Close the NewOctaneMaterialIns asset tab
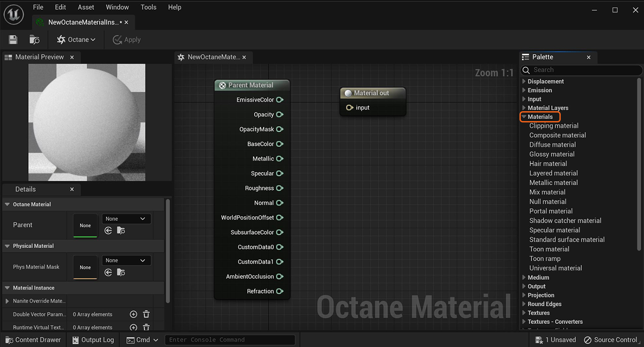Image resolution: width=644 pixels, height=347 pixels. [x=126, y=22]
